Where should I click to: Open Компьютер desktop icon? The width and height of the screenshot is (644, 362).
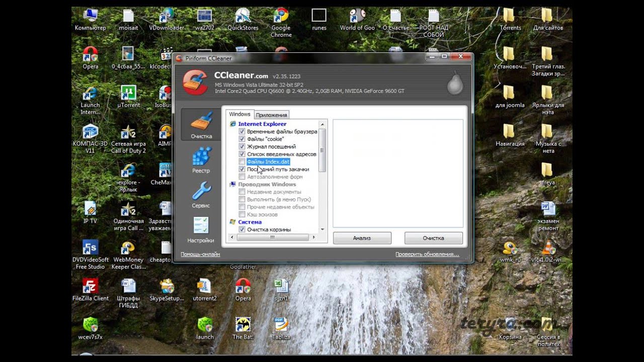click(91, 20)
